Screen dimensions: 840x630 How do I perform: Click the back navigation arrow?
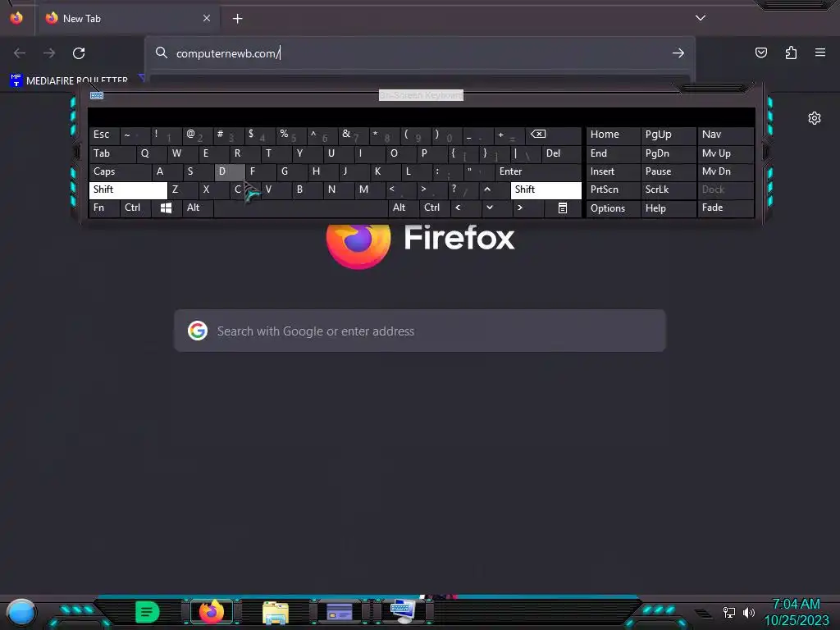(20, 53)
